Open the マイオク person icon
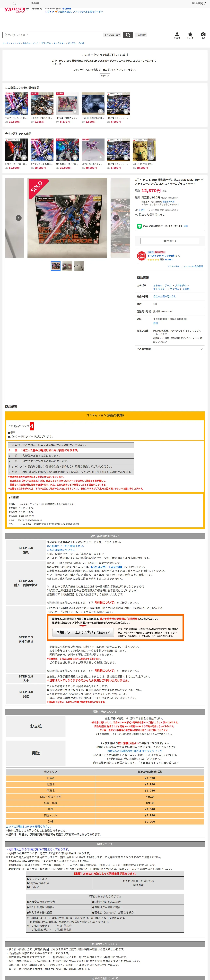The image size is (210, 980). 177,35
